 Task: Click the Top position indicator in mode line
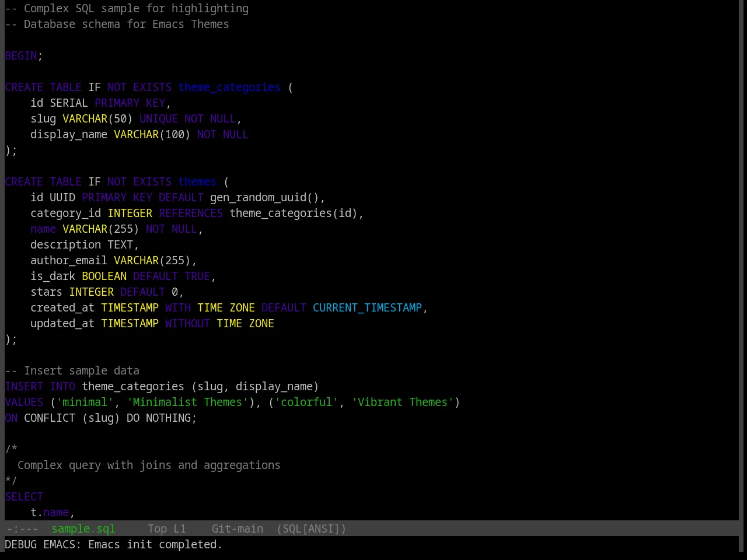click(157, 528)
